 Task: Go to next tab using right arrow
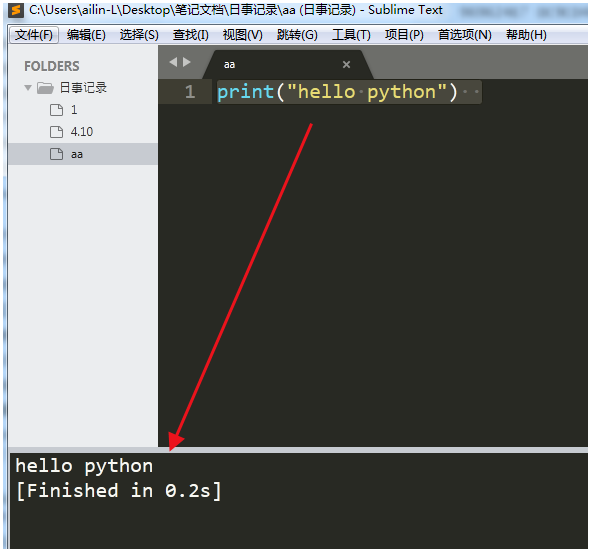(x=187, y=62)
